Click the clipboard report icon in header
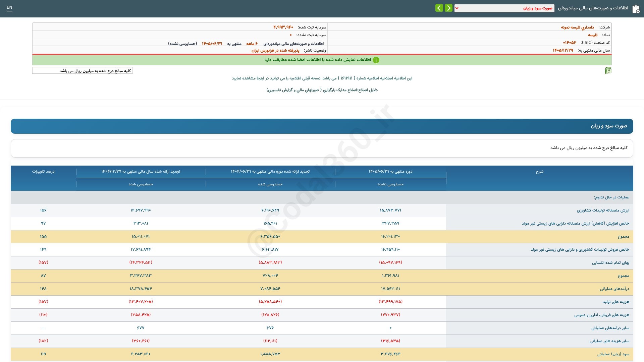 click(x=636, y=9)
